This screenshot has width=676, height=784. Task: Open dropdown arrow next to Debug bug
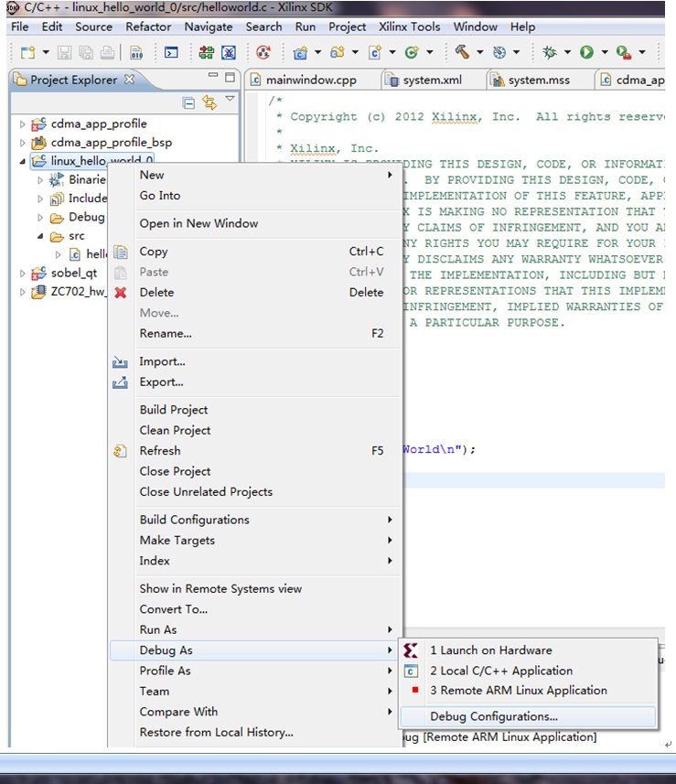pos(567,52)
